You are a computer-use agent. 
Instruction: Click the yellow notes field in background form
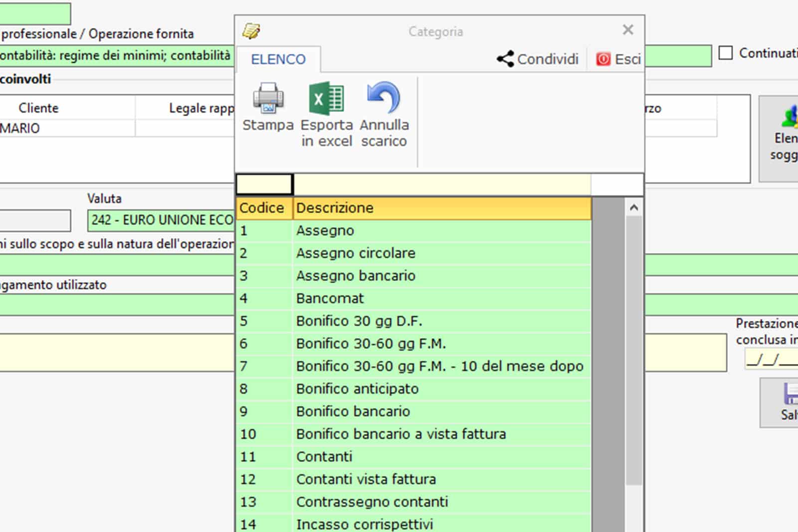point(117,353)
